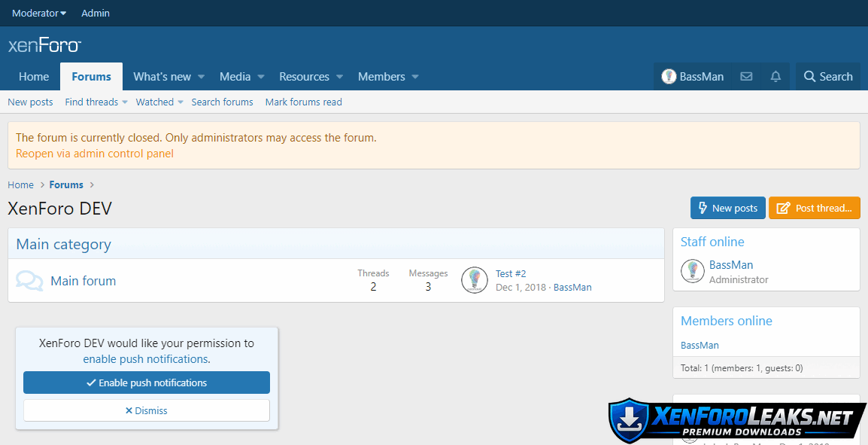Open the inbox envelope icon
Image resolution: width=868 pixels, height=445 pixels.
click(746, 77)
